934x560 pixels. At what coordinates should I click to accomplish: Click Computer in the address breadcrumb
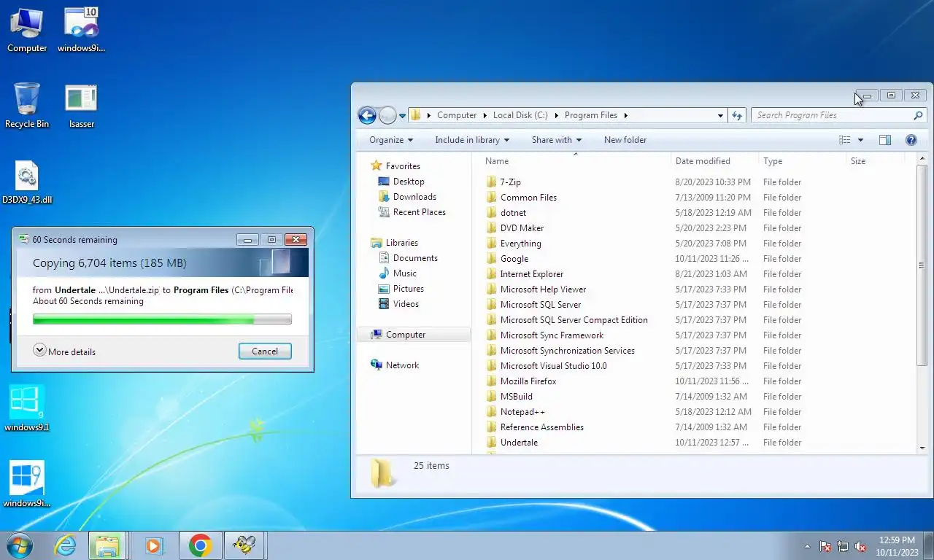point(457,115)
